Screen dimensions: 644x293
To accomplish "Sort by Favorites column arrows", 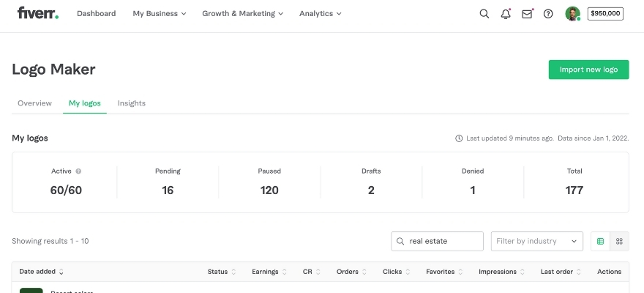I will 460,272.
